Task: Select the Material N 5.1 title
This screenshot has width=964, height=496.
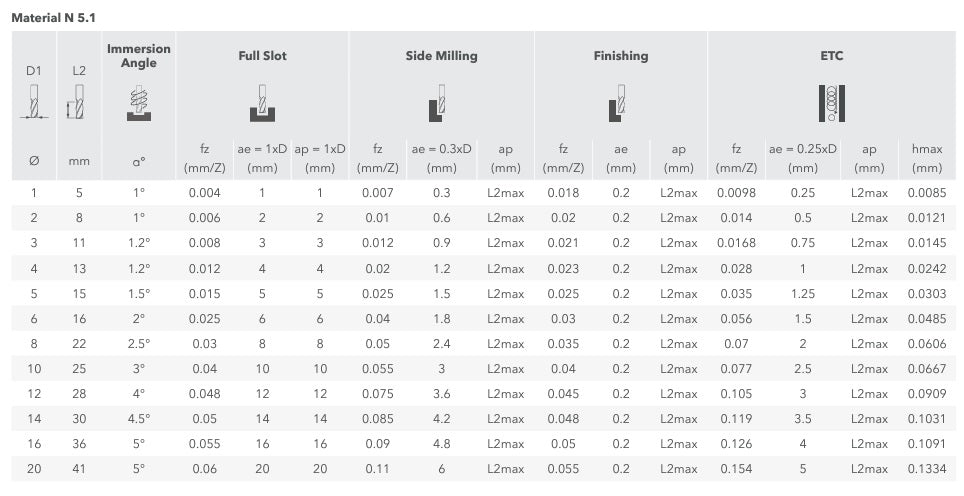Action: tap(53, 18)
